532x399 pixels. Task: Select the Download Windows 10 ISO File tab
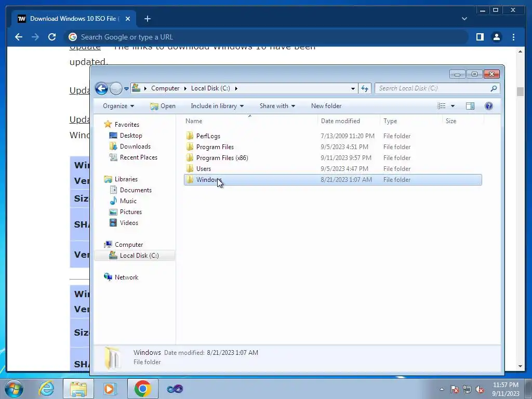(74, 19)
